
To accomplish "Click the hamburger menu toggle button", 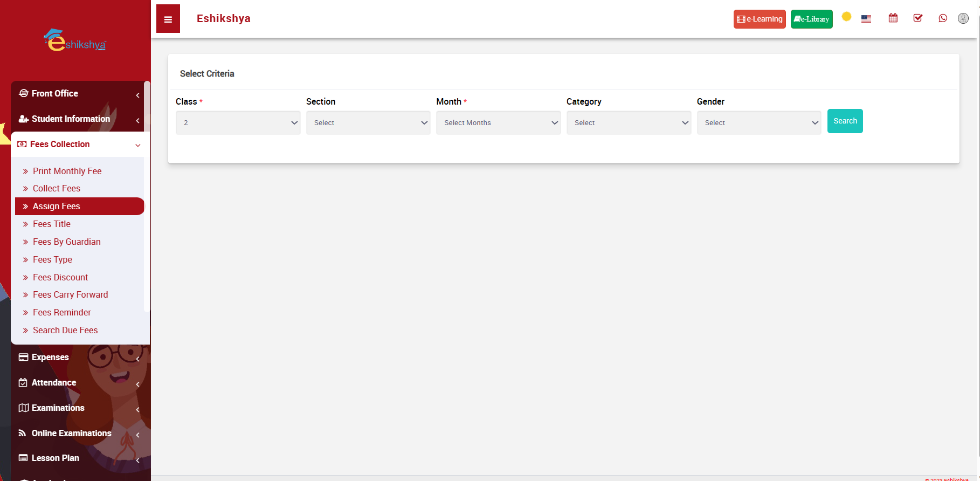I will click(x=168, y=19).
